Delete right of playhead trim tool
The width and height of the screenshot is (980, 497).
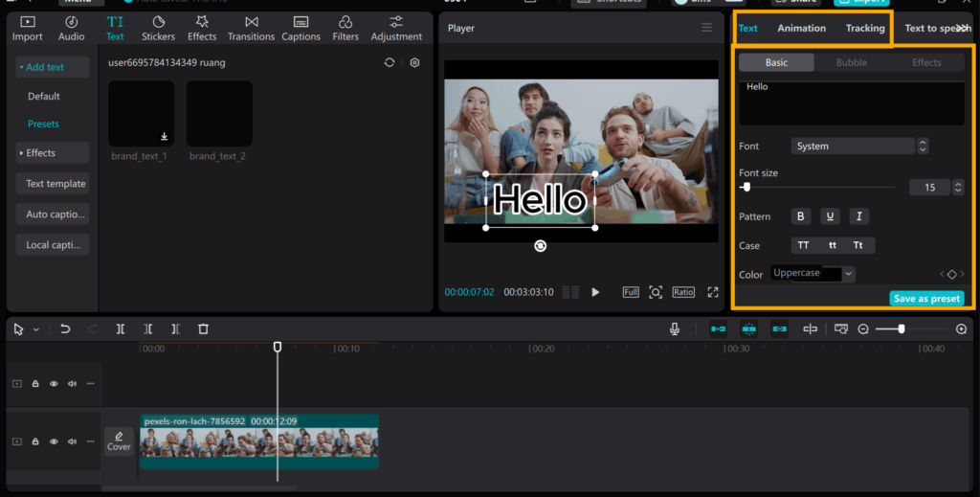(176, 328)
